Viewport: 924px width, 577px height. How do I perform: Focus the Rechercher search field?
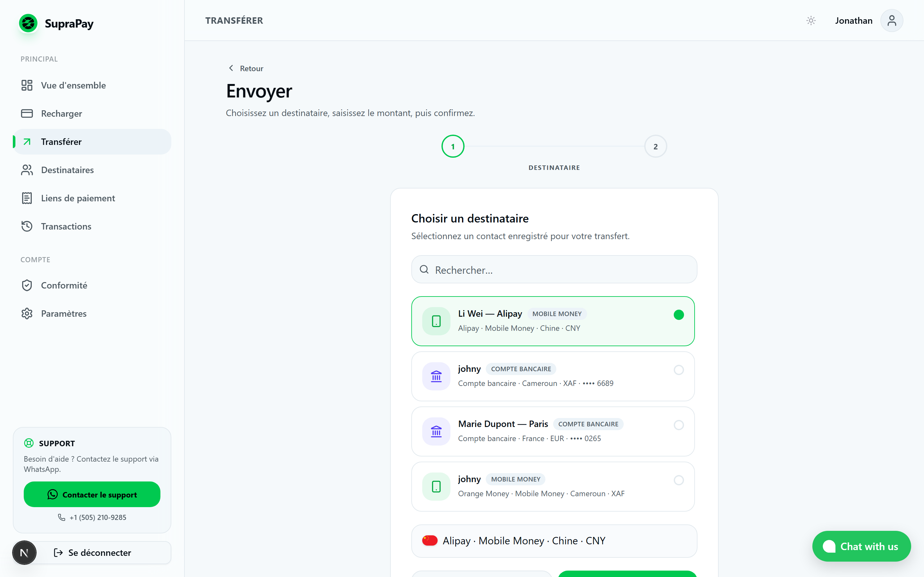click(x=554, y=269)
